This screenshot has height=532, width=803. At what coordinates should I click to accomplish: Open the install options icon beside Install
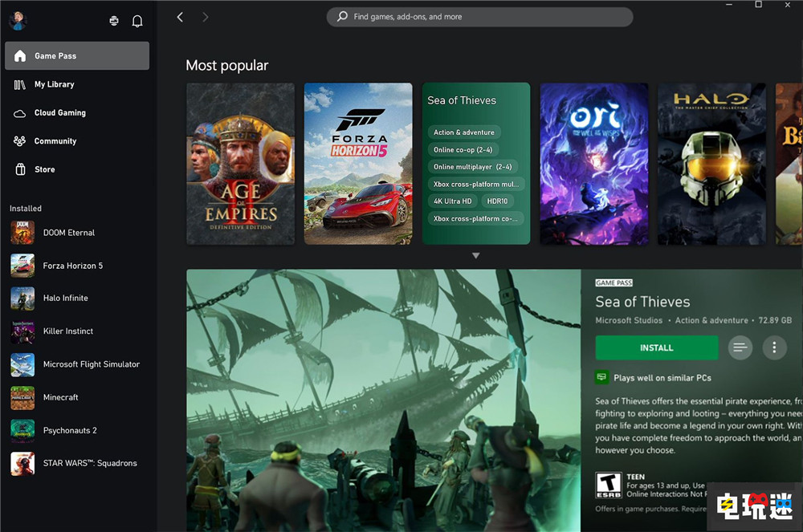pos(740,347)
